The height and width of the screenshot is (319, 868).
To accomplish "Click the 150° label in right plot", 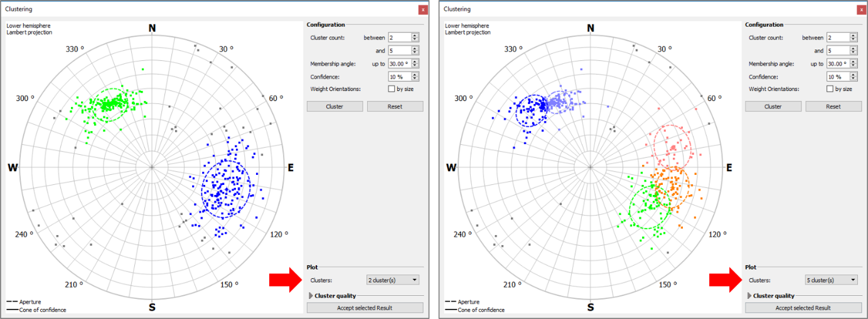I will point(667,285).
